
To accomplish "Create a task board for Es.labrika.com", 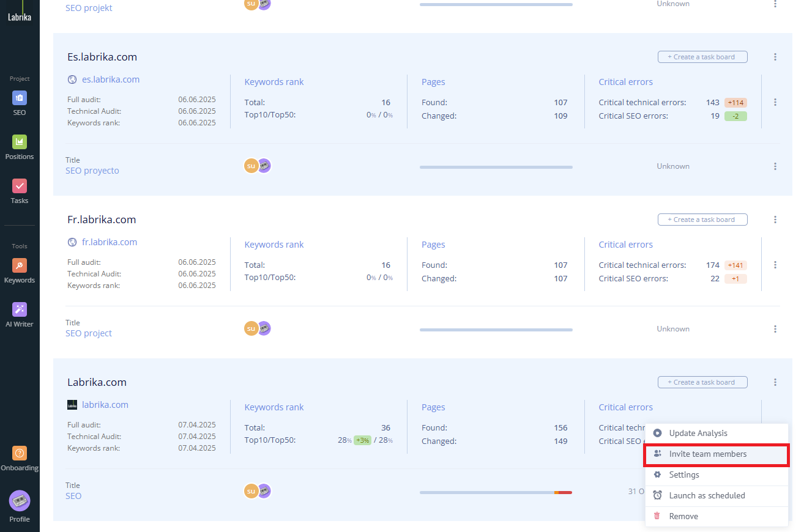I will pyautogui.click(x=702, y=57).
